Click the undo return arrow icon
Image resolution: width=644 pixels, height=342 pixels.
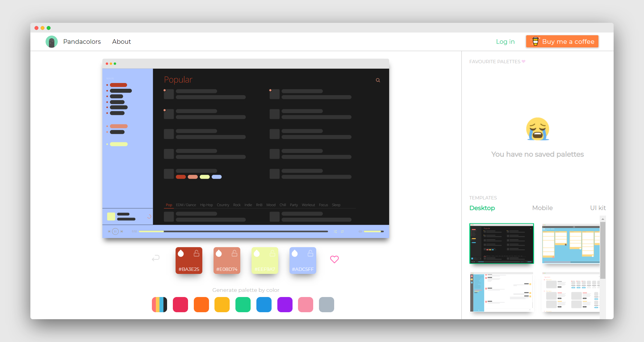156,258
